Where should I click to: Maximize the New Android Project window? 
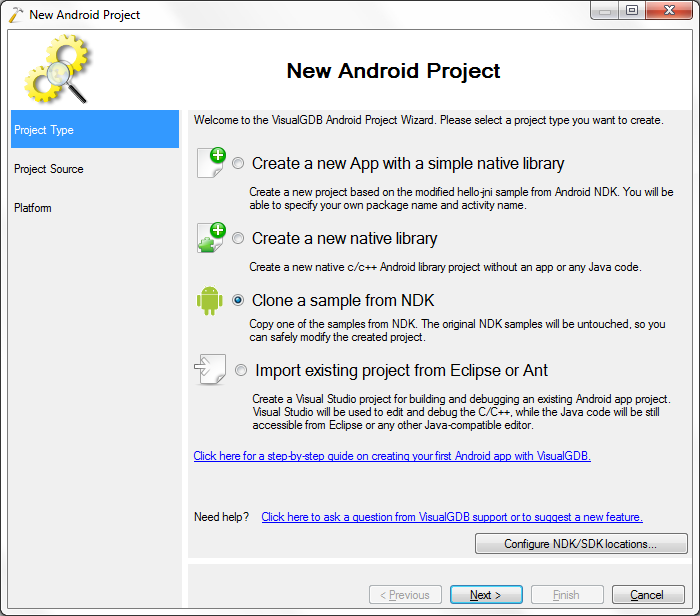tap(631, 10)
